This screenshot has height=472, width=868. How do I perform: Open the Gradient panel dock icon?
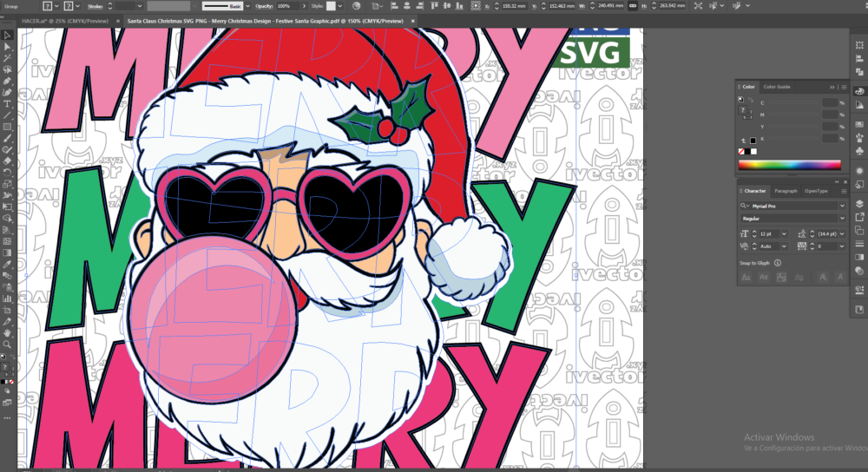tap(859, 257)
